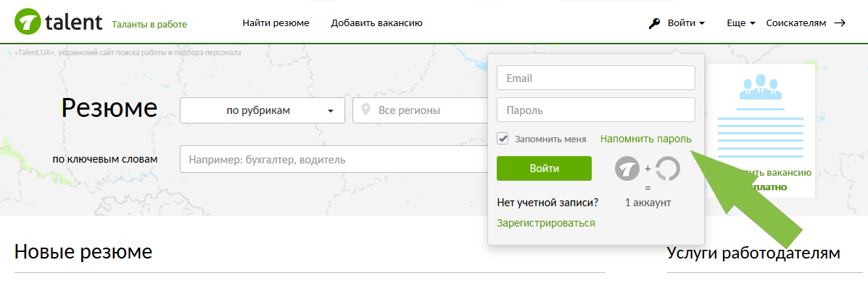The width and height of the screenshot is (868, 289).
Task: Focus the Email input field
Action: click(596, 78)
